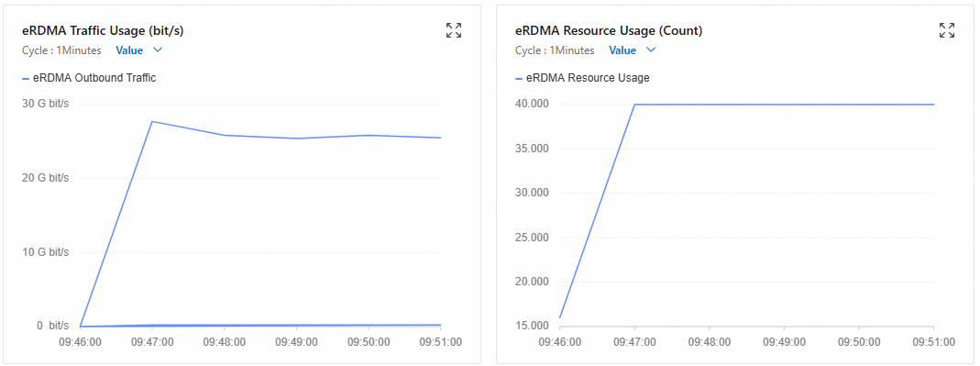Click Cycle : 1Minutes in Traffic Usage panel

[62, 50]
